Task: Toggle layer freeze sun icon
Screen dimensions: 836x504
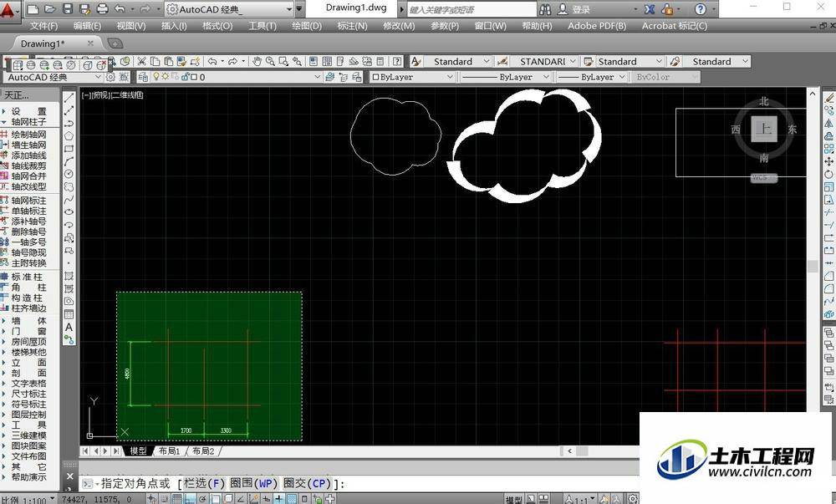Action: [x=166, y=77]
